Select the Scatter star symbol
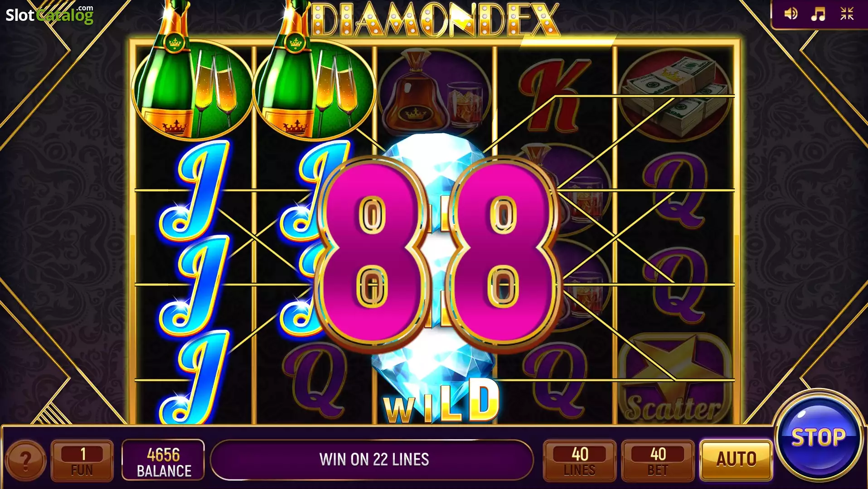 pyautogui.click(x=675, y=379)
